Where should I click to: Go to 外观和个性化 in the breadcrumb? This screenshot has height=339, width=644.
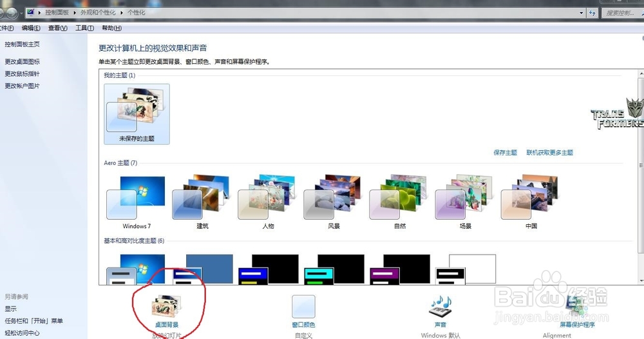[x=98, y=13]
